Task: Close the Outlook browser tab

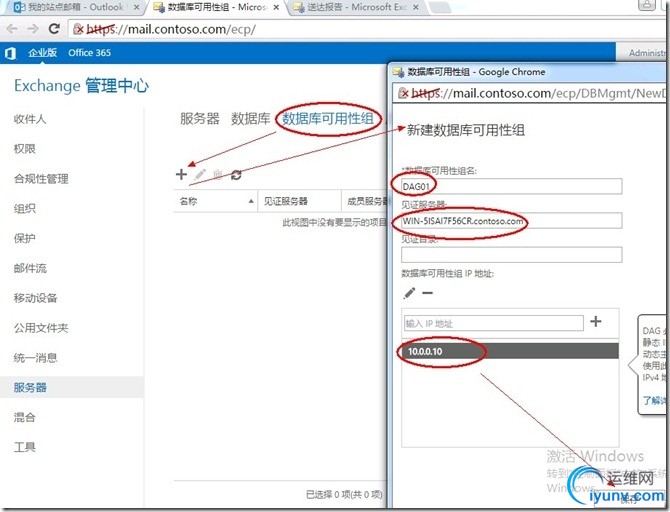Action: [x=136, y=7]
